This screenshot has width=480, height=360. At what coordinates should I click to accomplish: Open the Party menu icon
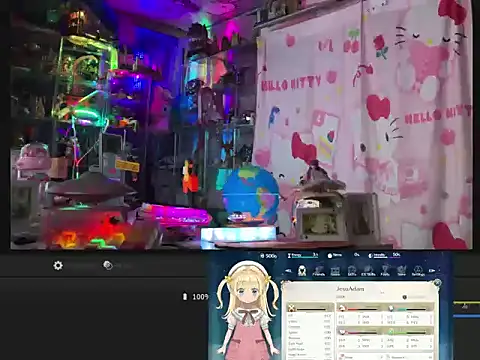pyautogui.click(x=385, y=271)
